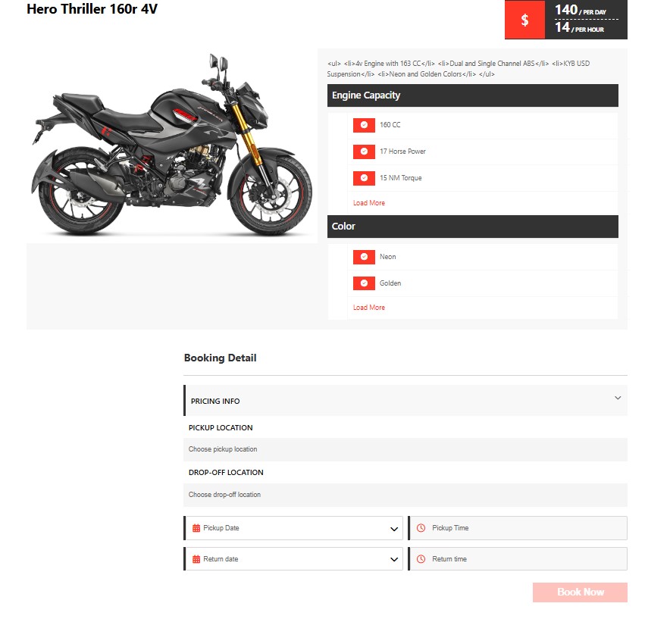The image size is (670, 644).
Task: Toggle the Neon color checkmark
Action: click(x=364, y=257)
